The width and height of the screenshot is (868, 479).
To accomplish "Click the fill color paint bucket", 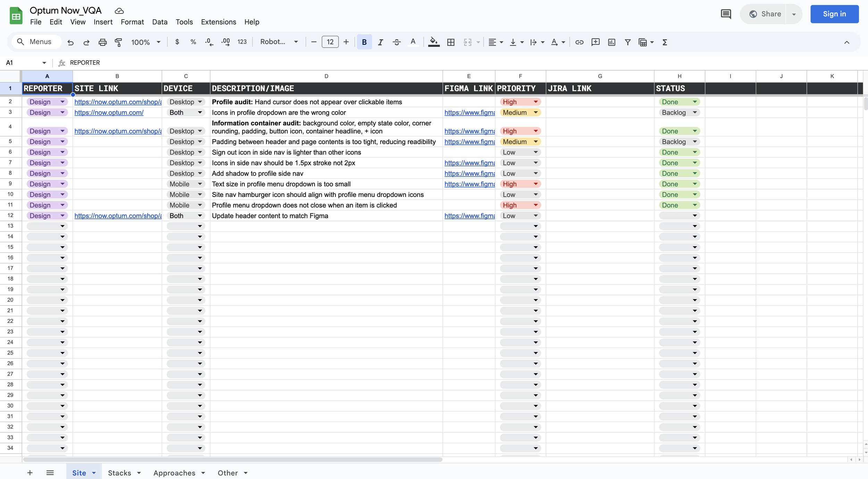I will click(x=433, y=42).
